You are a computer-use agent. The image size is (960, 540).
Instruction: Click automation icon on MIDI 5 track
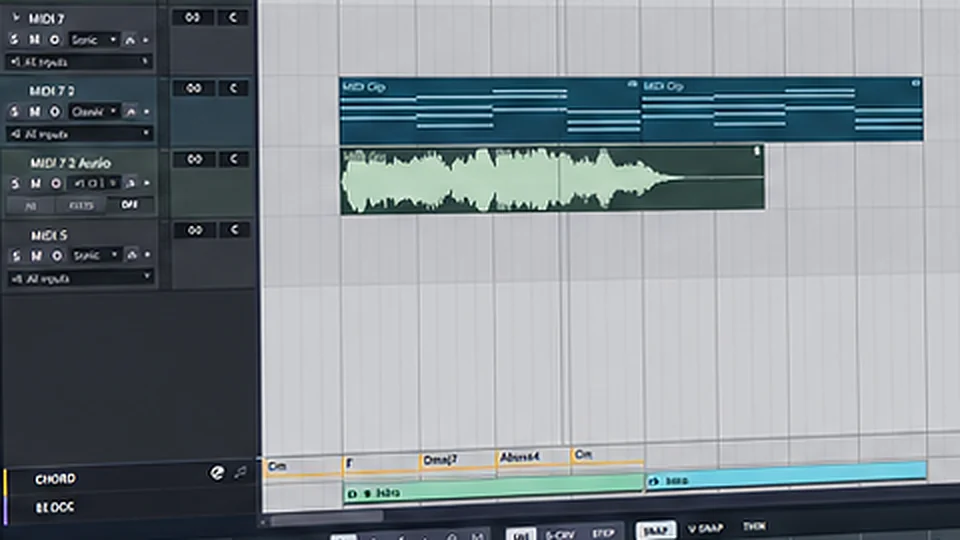(x=132, y=255)
